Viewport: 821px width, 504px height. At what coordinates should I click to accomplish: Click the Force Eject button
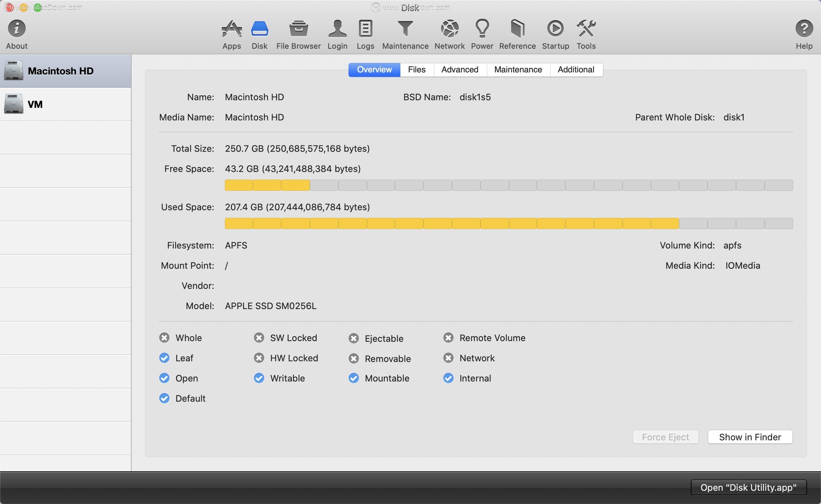[665, 437]
